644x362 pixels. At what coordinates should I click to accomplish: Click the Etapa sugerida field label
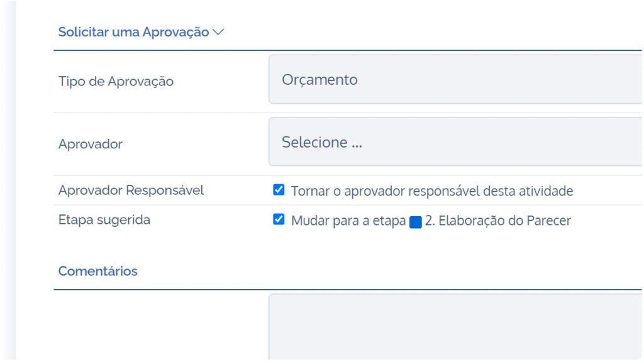(x=104, y=219)
